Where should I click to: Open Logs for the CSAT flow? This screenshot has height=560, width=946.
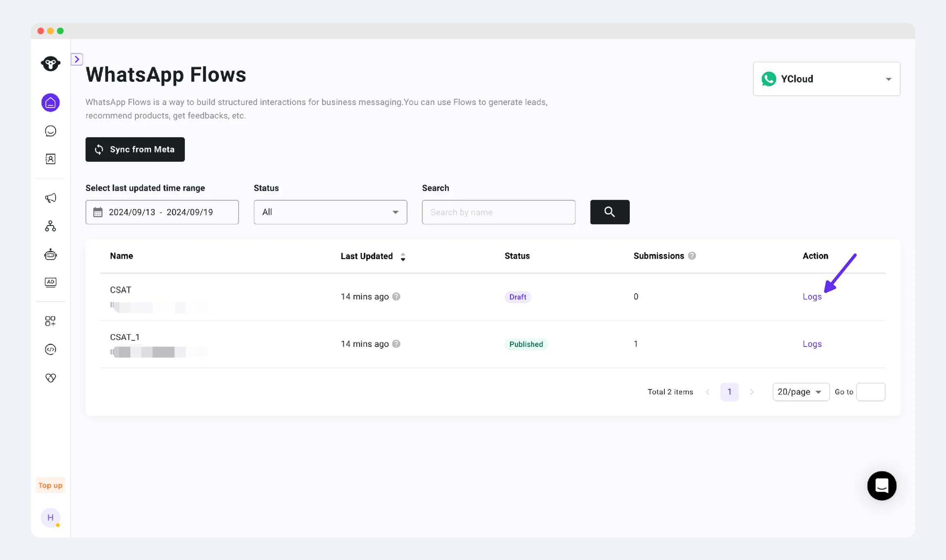coord(812,296)
